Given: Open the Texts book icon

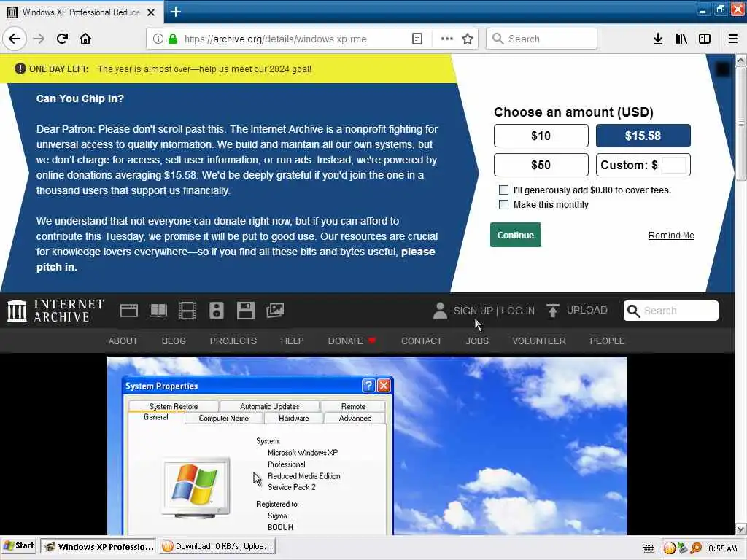Looking at the screenshot, I should (158, 311).
